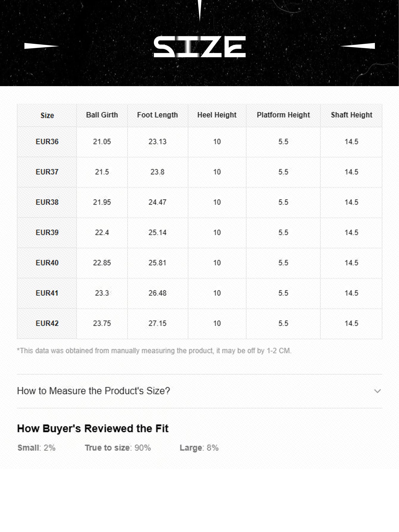This screenshot has width=399, height=532.
Task: Pick the EUR40 size row label
Action: coord(47,263)
